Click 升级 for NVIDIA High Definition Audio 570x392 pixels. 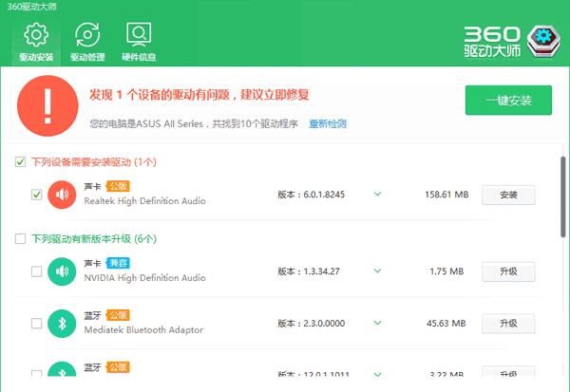point(508,271)
